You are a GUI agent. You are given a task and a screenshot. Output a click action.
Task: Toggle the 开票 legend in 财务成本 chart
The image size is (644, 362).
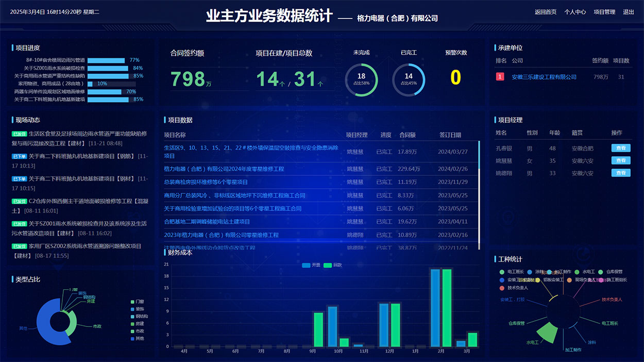(311, 265)
